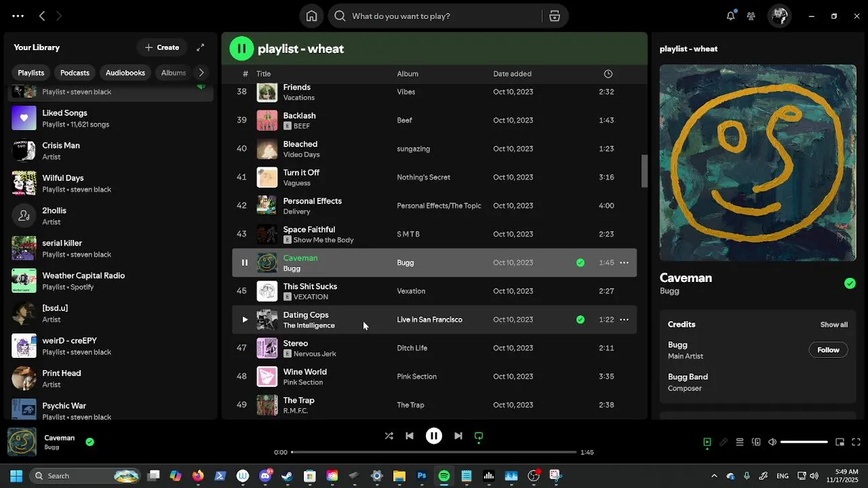This screenshot has height=488, width=868.
Task: Go back with the left arrow
Action: coord(42,16)
